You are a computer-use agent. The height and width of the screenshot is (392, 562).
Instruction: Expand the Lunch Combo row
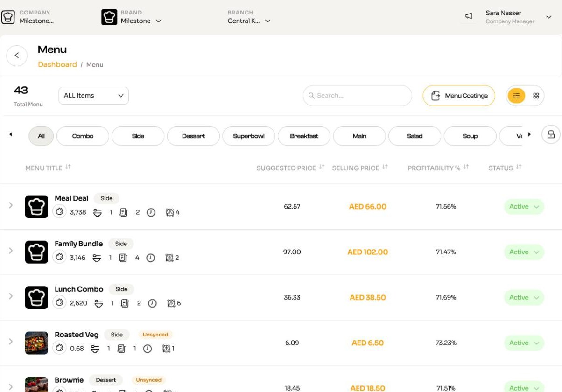pyautogui.click(x=11, y=296)
